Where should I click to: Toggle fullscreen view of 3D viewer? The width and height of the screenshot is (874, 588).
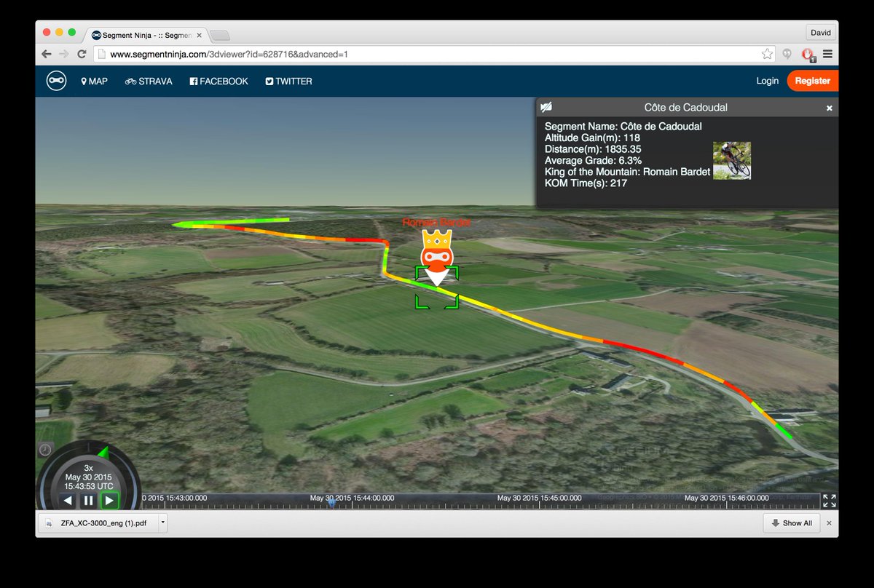[x=829, y=501]
